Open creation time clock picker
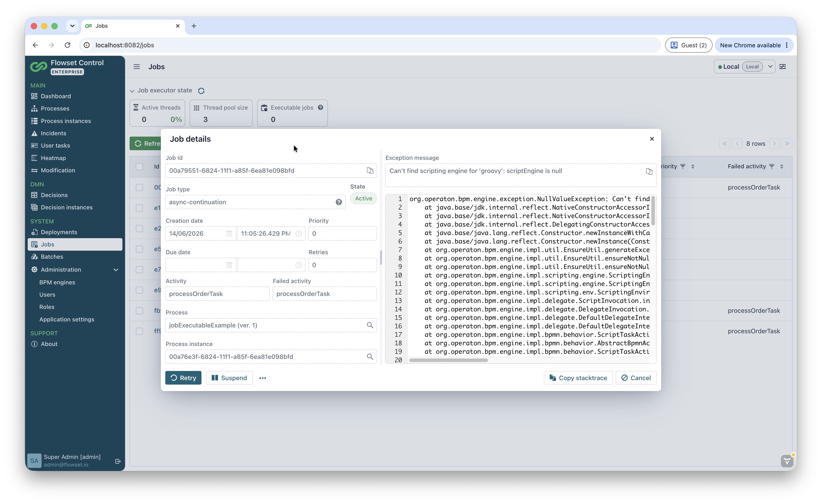Image resolution: width=822 pixels, height=504 pixels. pyautogui.click(x=299, y=234)
